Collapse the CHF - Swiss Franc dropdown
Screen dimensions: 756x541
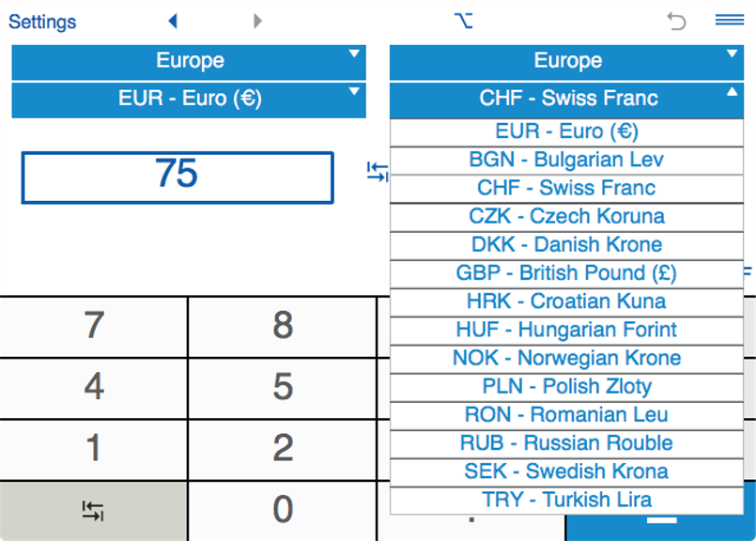pos(567,99)
